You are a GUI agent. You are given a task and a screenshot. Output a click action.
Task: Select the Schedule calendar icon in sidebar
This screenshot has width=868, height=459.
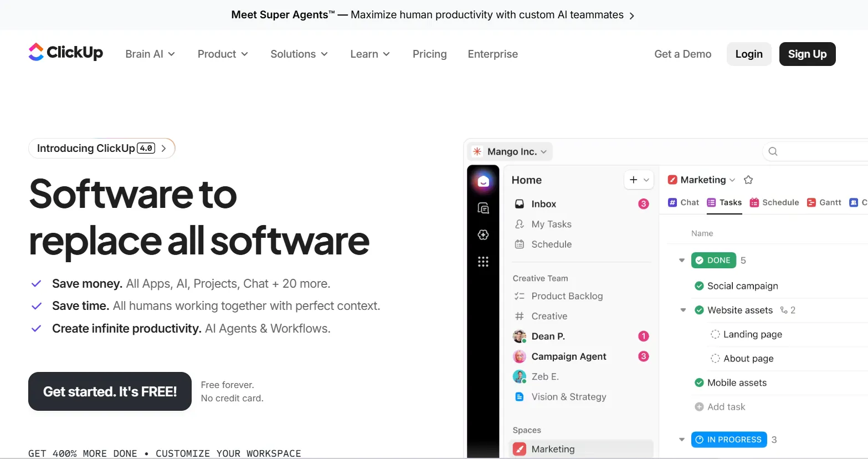(x=520, y=244)
